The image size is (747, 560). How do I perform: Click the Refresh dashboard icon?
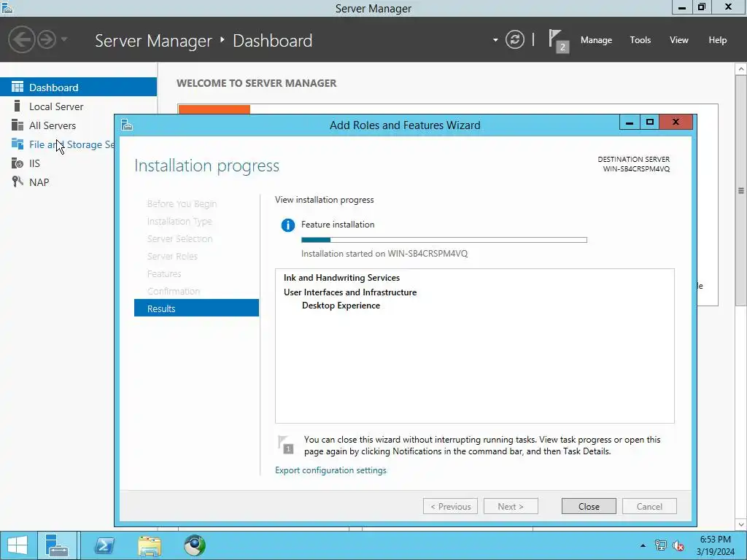[514, 39]
